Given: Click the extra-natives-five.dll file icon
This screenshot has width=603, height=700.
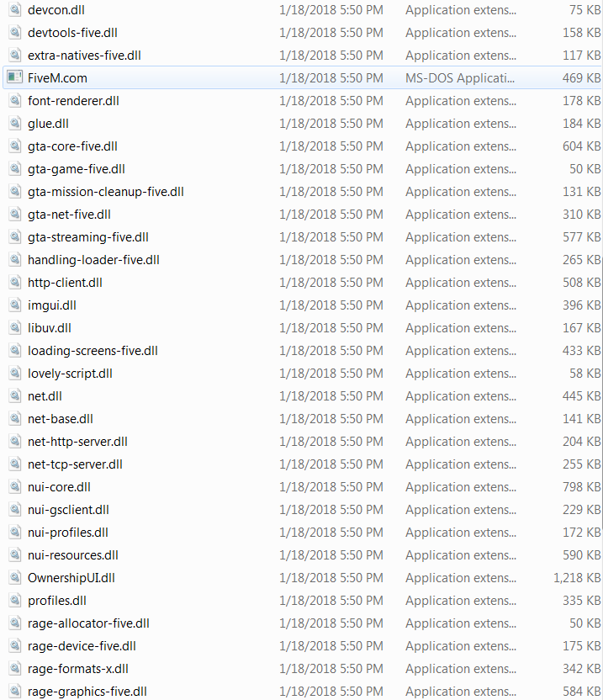Looking at the screenshot, I should pos(15,55).
